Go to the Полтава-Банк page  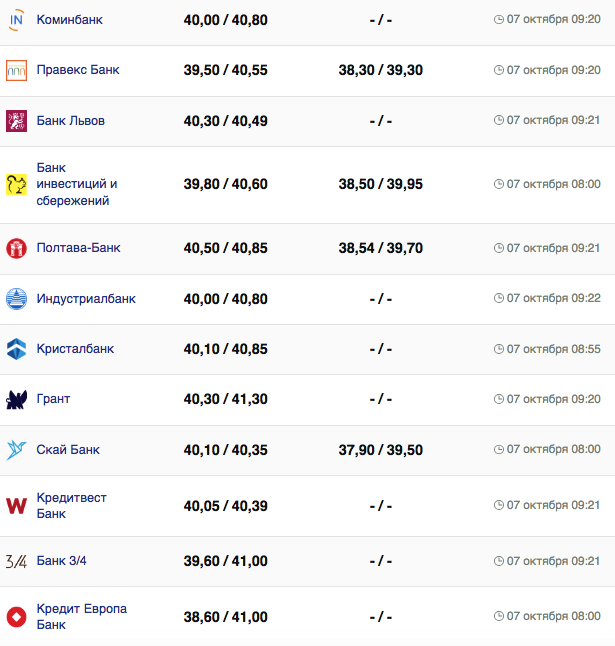[x=78, y=248]
